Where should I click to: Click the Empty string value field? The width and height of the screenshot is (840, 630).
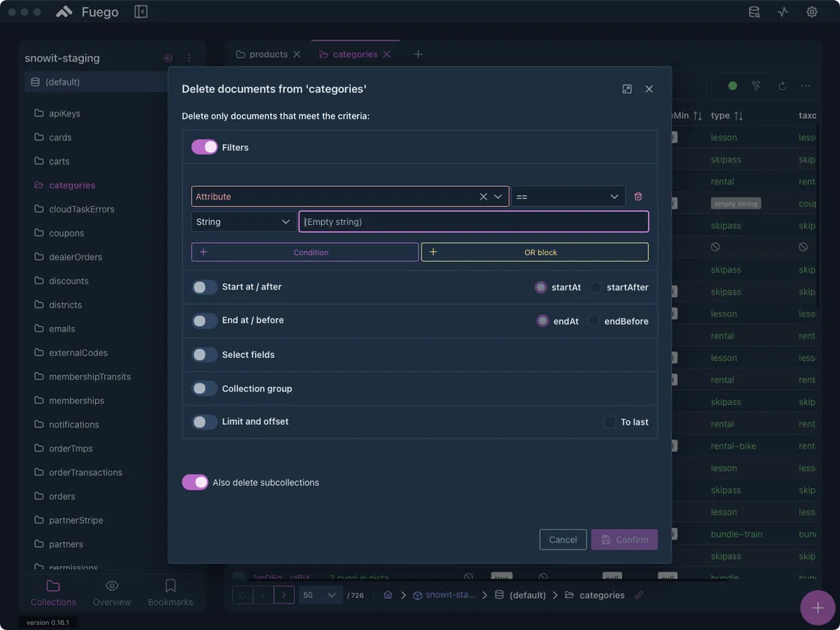pos(473,222)
